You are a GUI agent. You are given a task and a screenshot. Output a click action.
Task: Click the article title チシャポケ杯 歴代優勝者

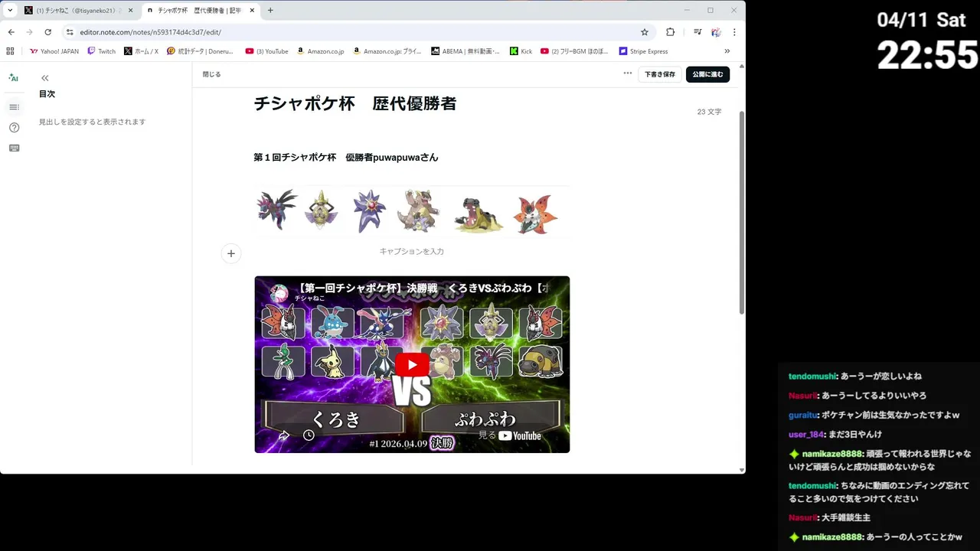click(x=355, y=104)
